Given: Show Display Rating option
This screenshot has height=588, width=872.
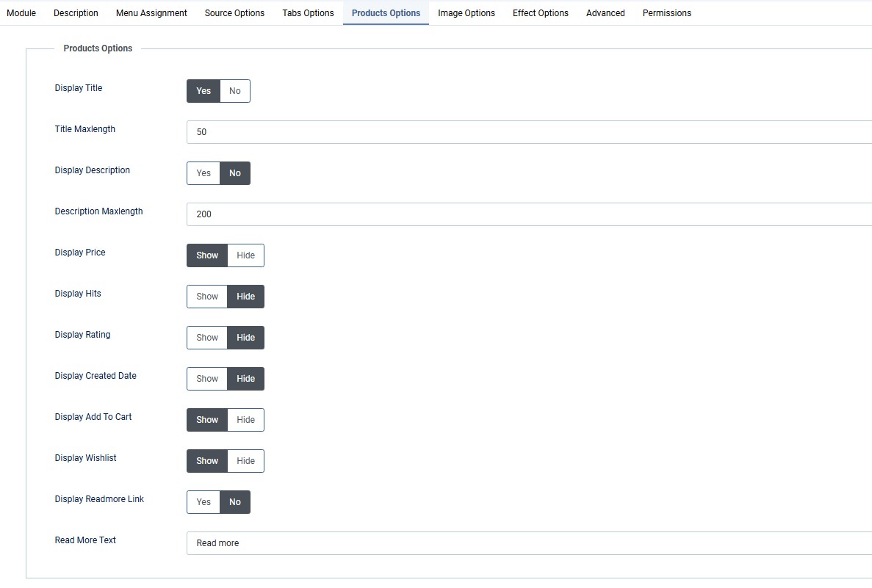Looking at the screenshot, I should coord(207,338).
